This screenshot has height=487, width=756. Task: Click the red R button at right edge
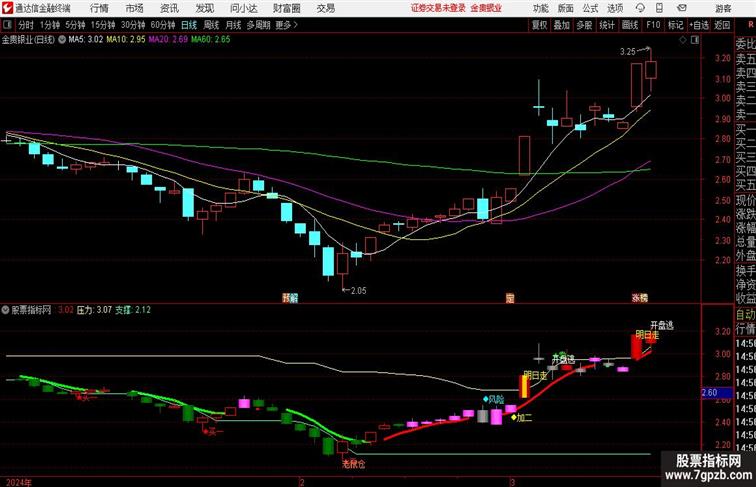pos(751,25)
